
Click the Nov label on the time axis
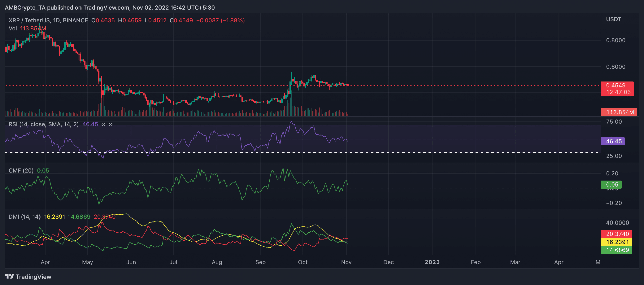pos(346,262)
